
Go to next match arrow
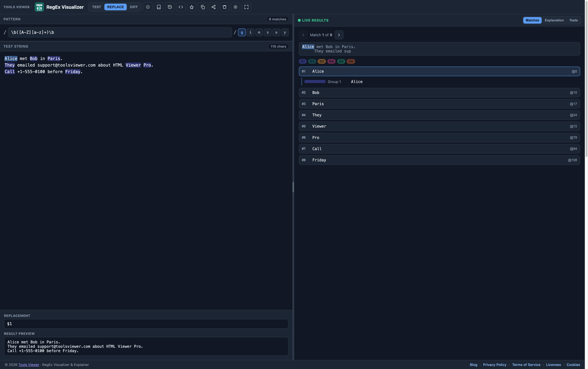pos(339,35)
